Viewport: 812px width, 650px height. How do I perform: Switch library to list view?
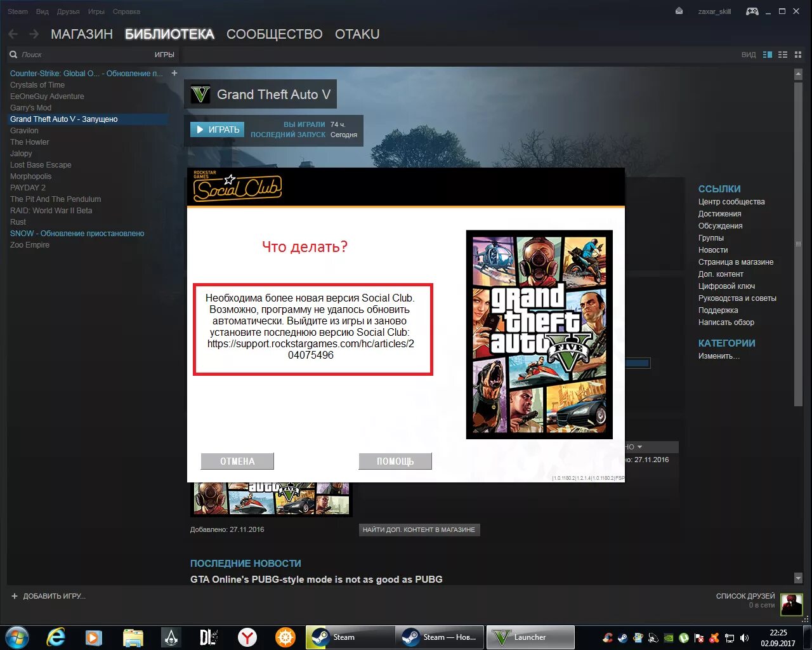point(783,55)
